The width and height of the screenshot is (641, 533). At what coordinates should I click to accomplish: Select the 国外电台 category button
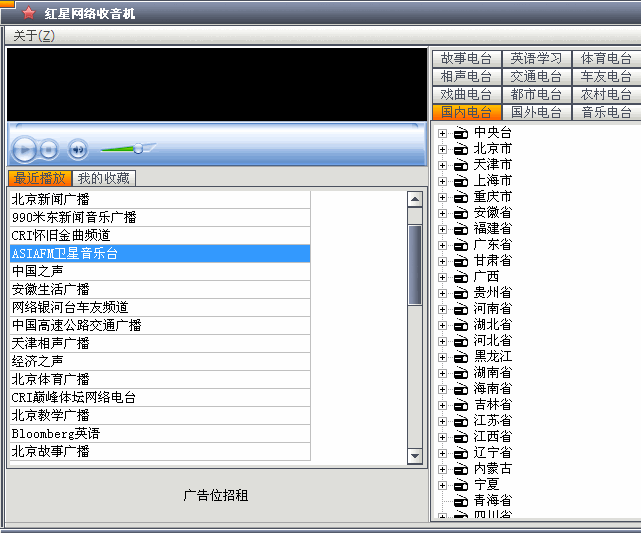[536, 112]
